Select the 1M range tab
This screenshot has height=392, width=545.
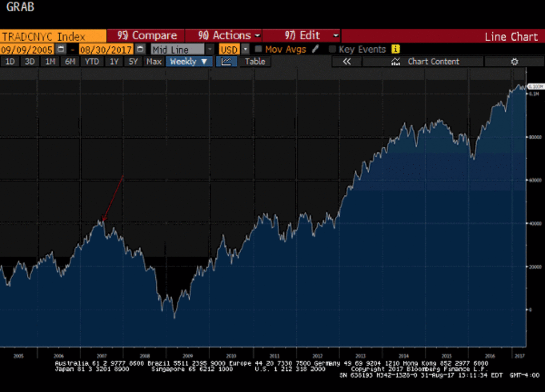tap(50, 62)
